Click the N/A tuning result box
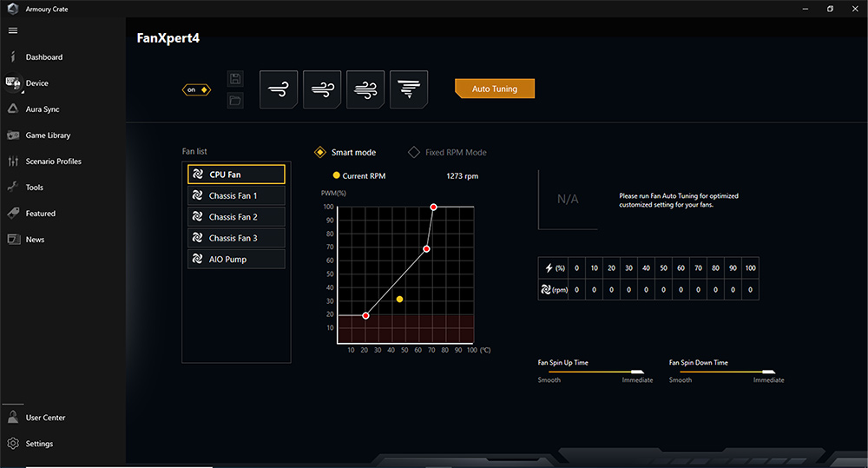The image size is (868, 468). click(x=568, y=200)
